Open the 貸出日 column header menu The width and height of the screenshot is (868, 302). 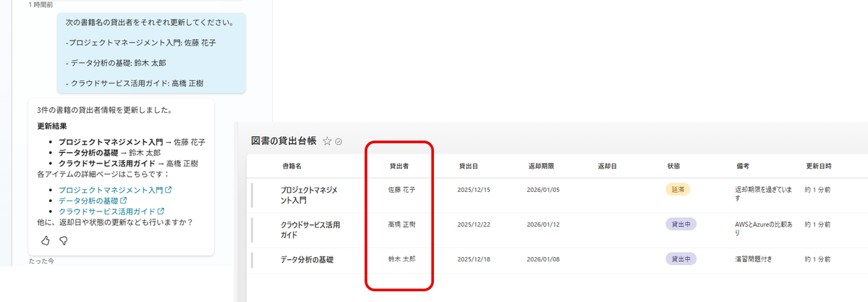tap(468, 166)
